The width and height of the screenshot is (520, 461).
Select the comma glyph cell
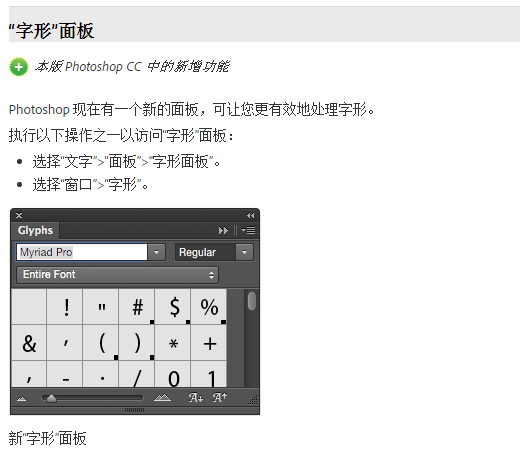(29, 374)
